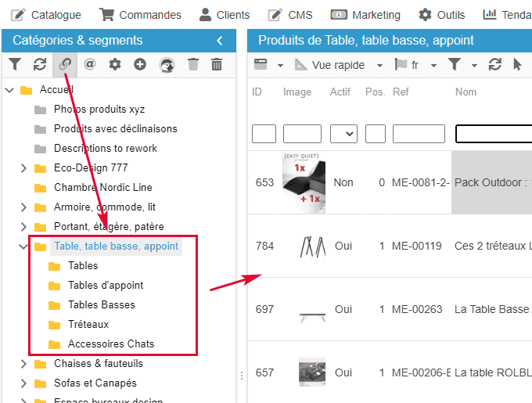Viewport: 532px width, 403px height.
Task: Select the Tables Basses subcategory
Action: (x=101, y=305)
